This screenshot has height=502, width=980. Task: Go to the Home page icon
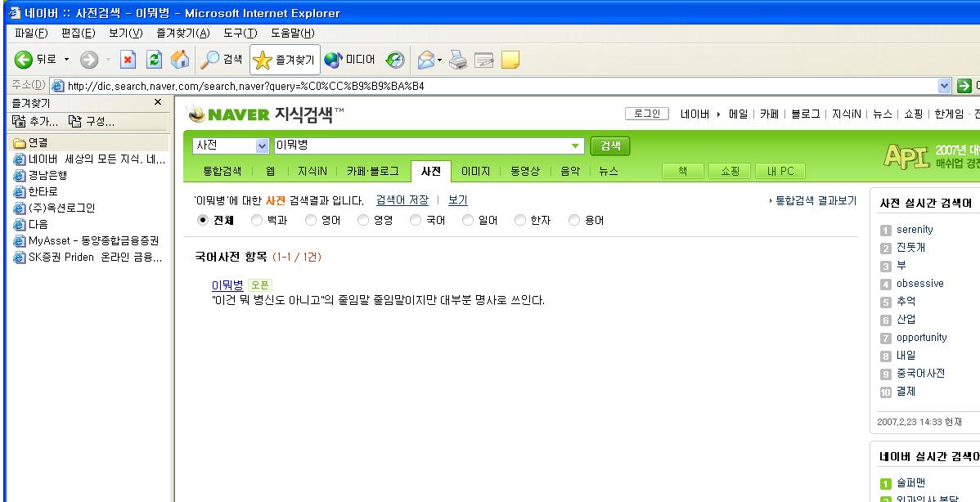[180, 60]
